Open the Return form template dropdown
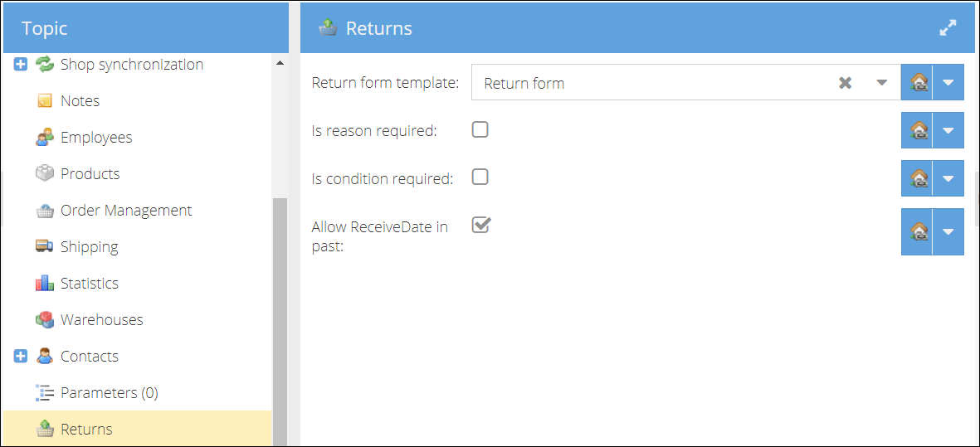980x447 pixels. (x=882, y=82)
